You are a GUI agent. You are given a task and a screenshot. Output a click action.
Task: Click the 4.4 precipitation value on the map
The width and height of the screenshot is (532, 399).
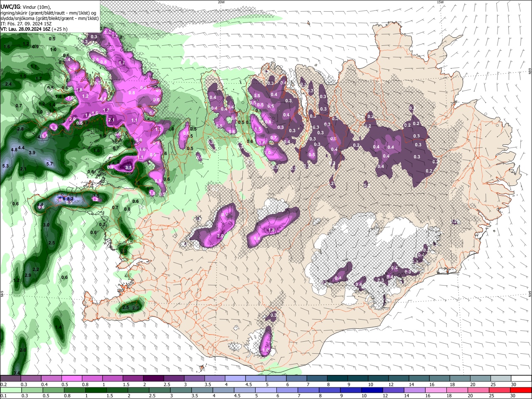pyautogui.click(x=21, y=148)
